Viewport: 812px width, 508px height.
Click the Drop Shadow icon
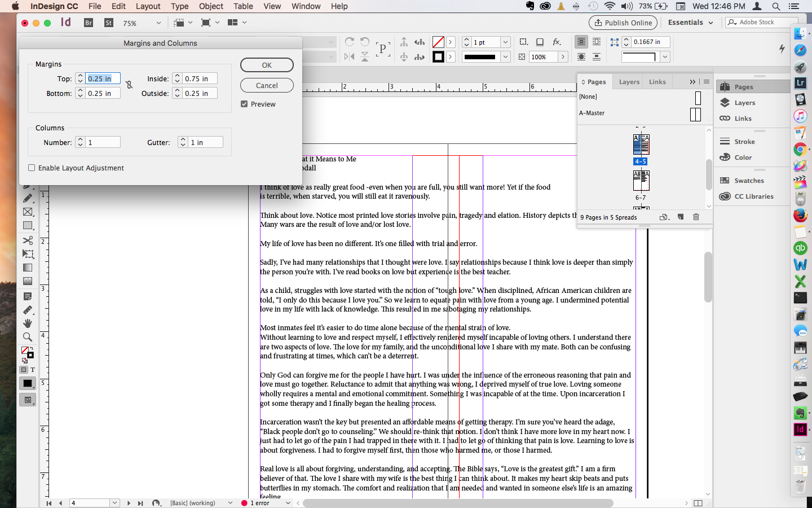tap(540, 42)
